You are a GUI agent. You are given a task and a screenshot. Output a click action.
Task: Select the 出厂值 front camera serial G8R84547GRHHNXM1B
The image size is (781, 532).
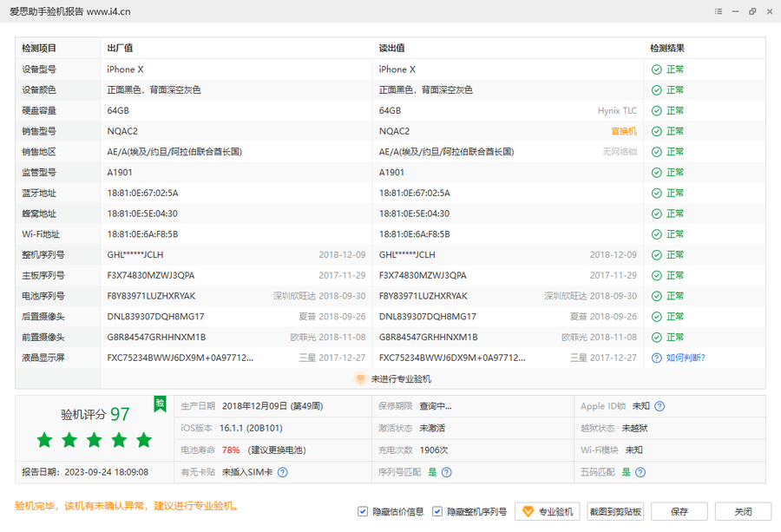(156, 338)
